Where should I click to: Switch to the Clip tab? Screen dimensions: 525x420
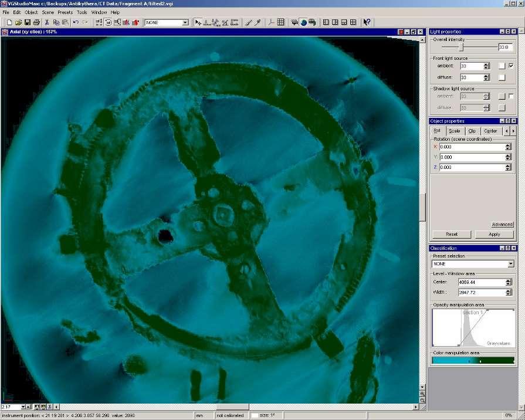click(472, 131)
